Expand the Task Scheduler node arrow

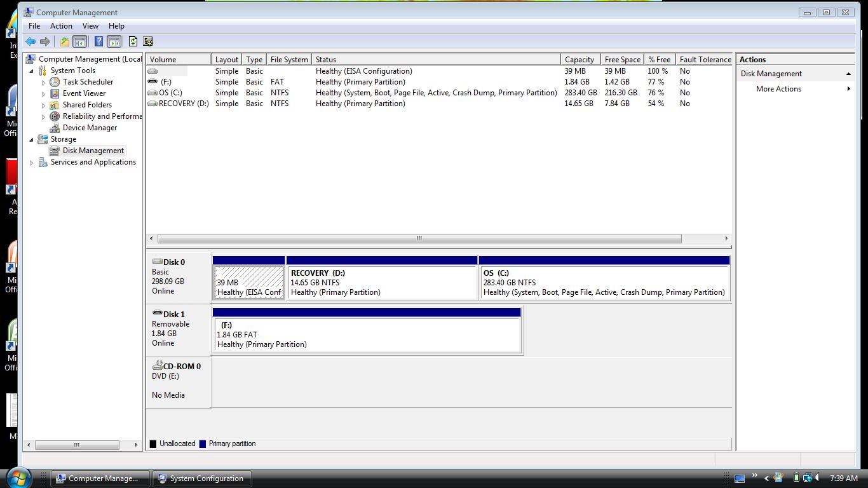43,82
